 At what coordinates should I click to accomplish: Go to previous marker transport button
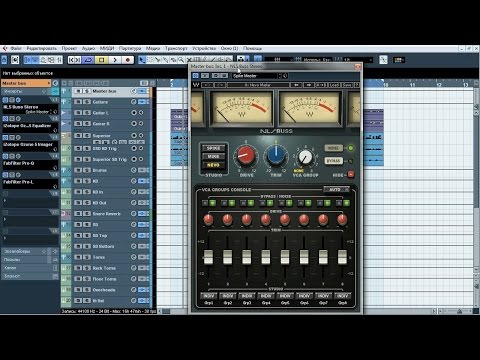[71, 60]
